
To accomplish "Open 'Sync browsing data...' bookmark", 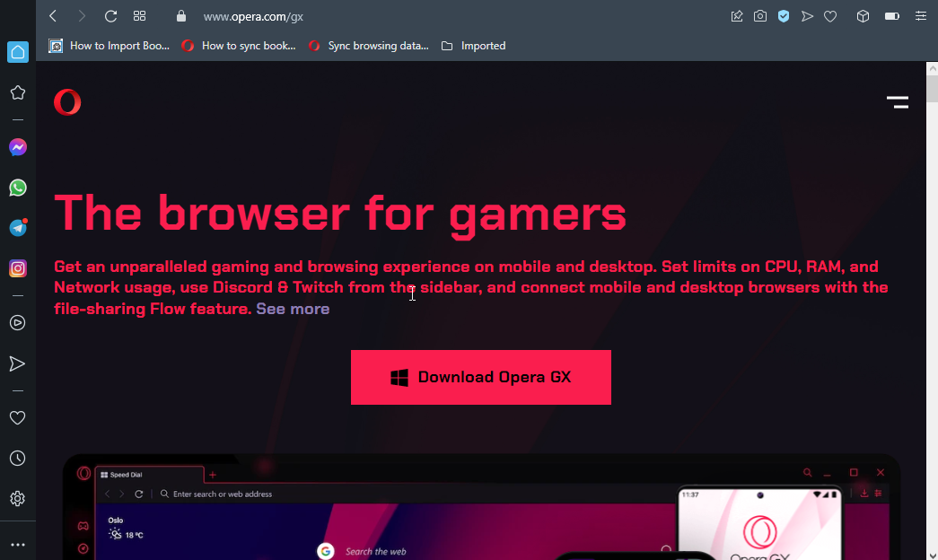I will pos(369,46).
